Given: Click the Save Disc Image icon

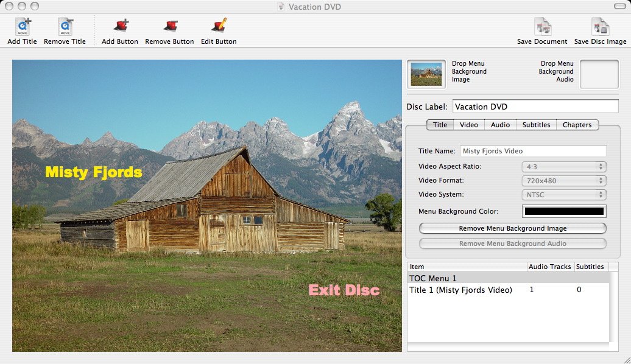Looking at the screenshot, I should tap(600, 27).
